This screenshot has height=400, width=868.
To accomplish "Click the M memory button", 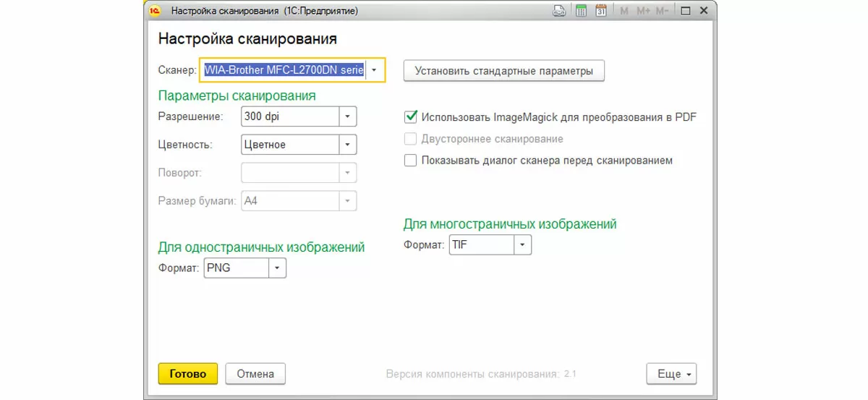I will click(624, 11).
